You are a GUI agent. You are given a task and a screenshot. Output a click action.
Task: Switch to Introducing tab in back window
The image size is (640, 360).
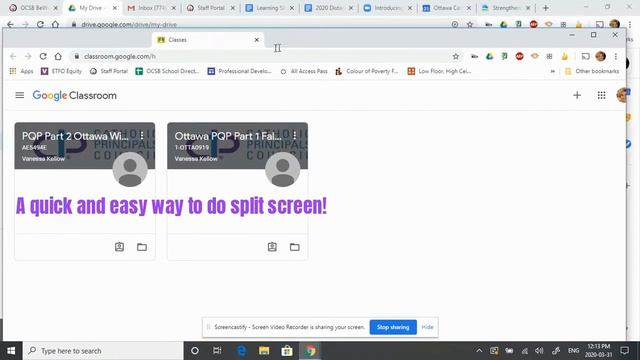tap(387, 8)
